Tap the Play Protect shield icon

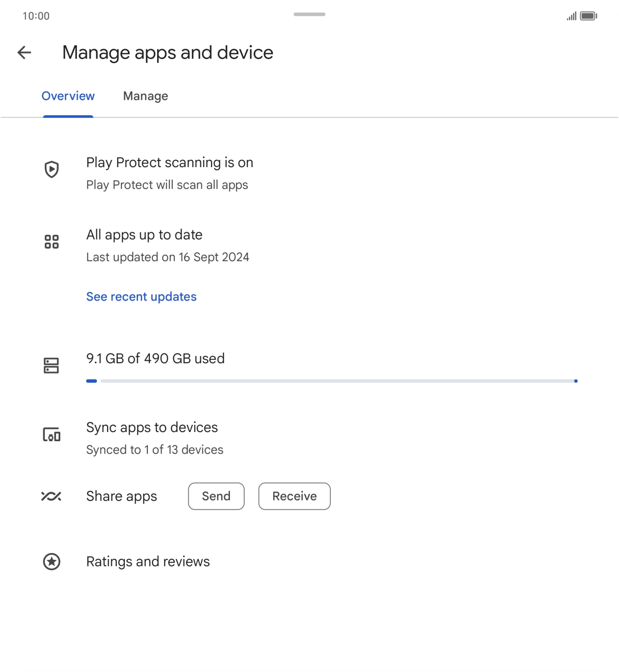(x=51, y=169)
